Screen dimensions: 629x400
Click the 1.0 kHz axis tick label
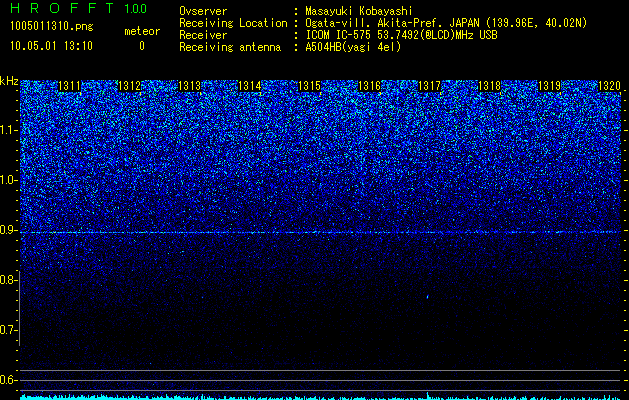(8, 180)
